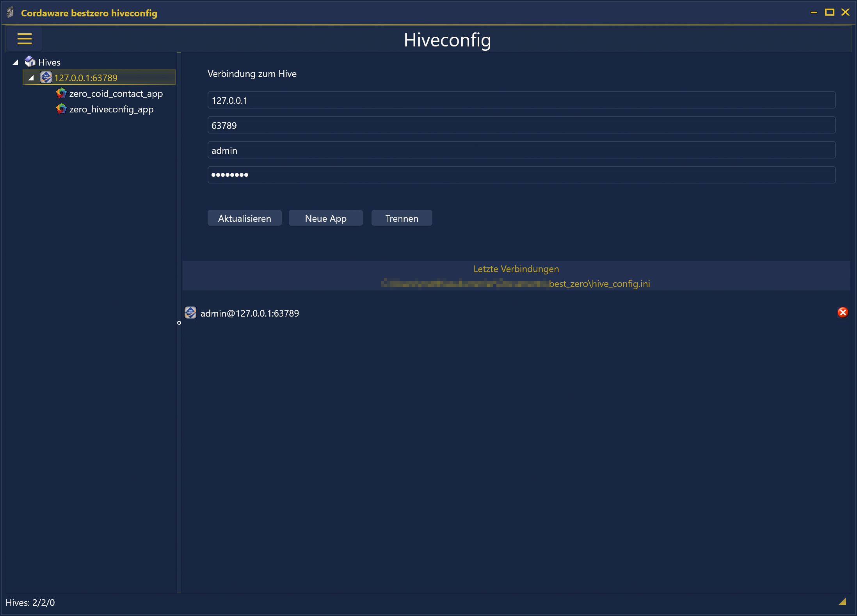Click the Hives: 2/2/0 status text

pyautogui.click(x=30, y=603)
